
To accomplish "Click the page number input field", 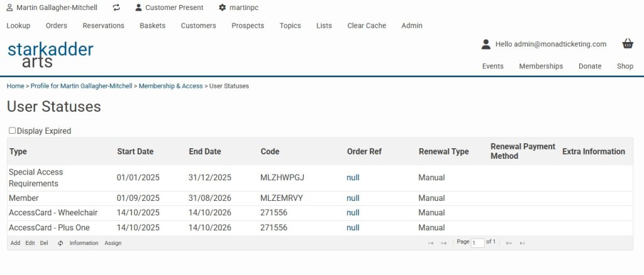I will (x=477, y=243).
